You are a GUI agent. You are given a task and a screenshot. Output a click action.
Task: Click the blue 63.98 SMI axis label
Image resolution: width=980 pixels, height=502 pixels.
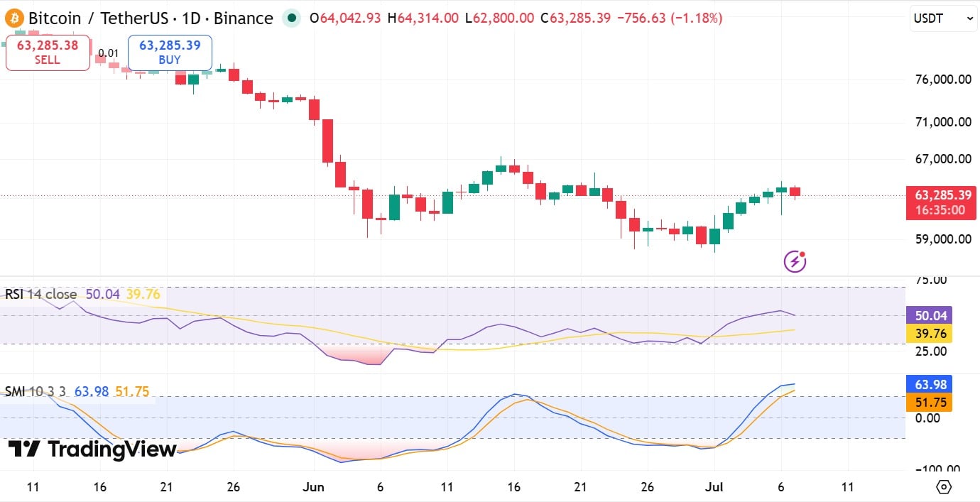(930, 385)
